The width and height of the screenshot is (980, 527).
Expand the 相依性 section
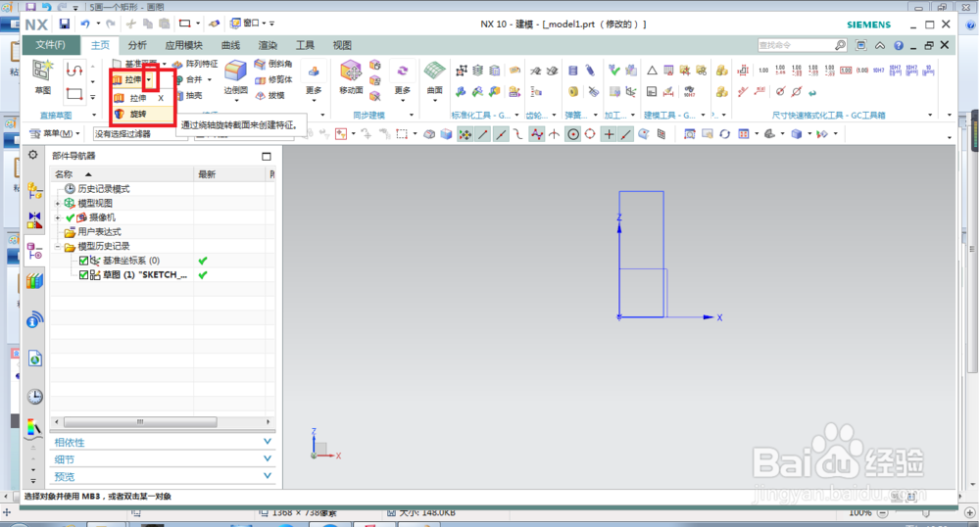pos(162,442)
